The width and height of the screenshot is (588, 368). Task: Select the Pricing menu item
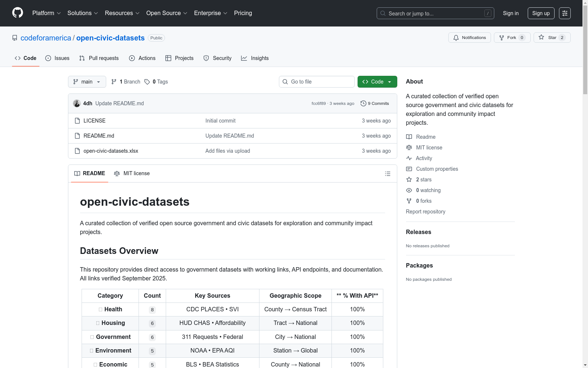click(243, 13)
